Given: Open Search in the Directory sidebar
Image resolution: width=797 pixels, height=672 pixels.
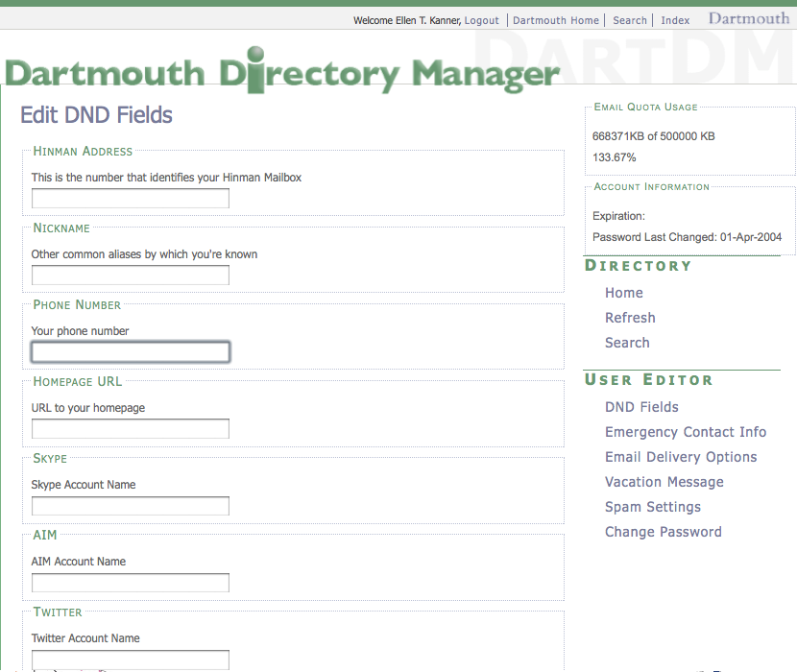Looking at the screenshot, I should point(627,343).
